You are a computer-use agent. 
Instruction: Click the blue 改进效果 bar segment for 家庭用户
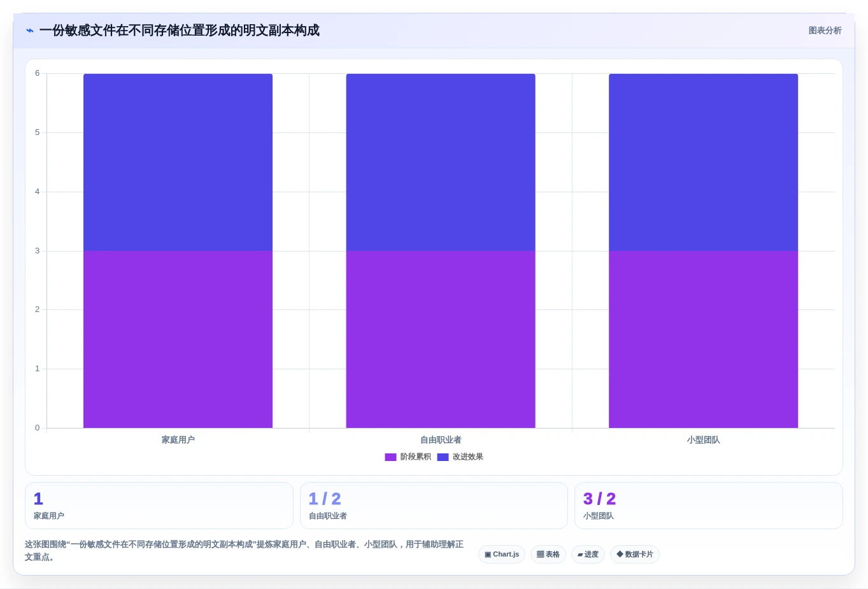(178, 162)
